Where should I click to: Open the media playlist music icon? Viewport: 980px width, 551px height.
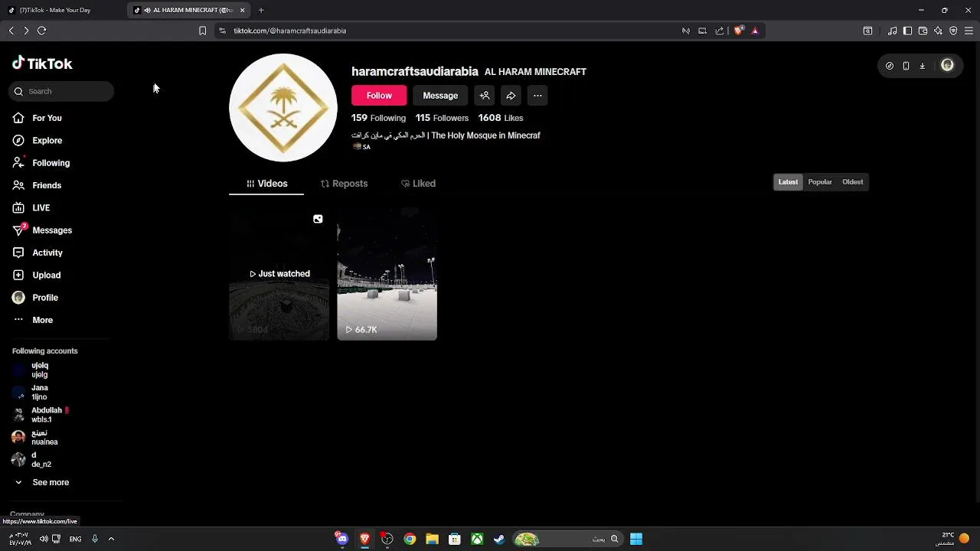click(892, 31)
